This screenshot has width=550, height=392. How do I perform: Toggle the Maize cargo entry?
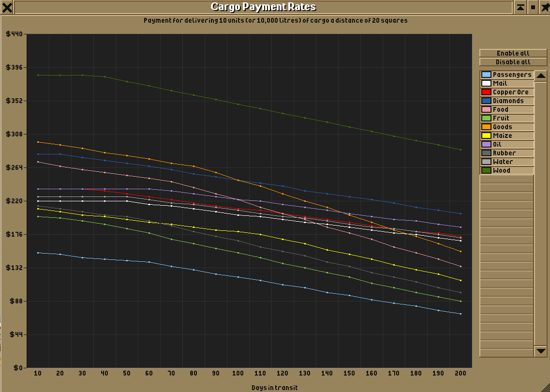tap(507, 136)
